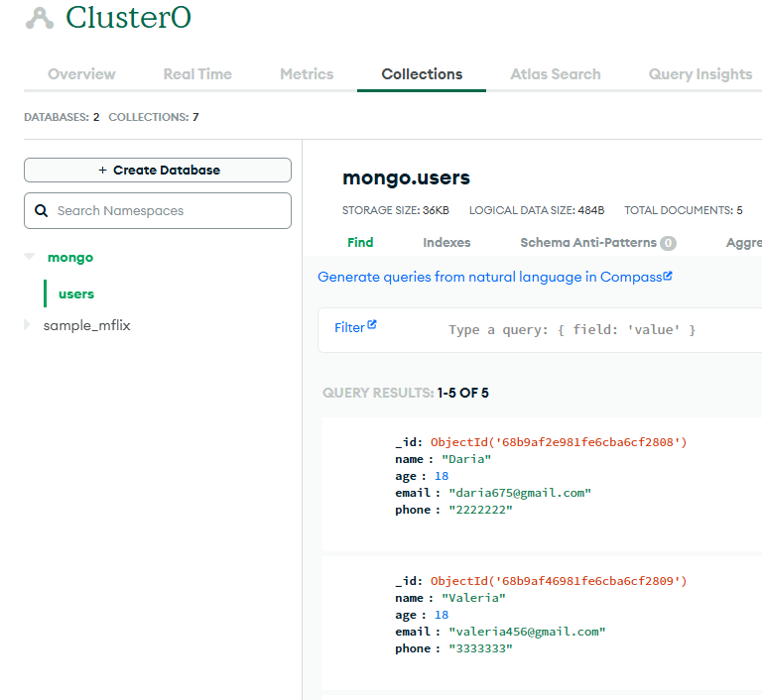Open the Schema Anti-Patterns tab
762x700 pixels.
click(587, 243)
